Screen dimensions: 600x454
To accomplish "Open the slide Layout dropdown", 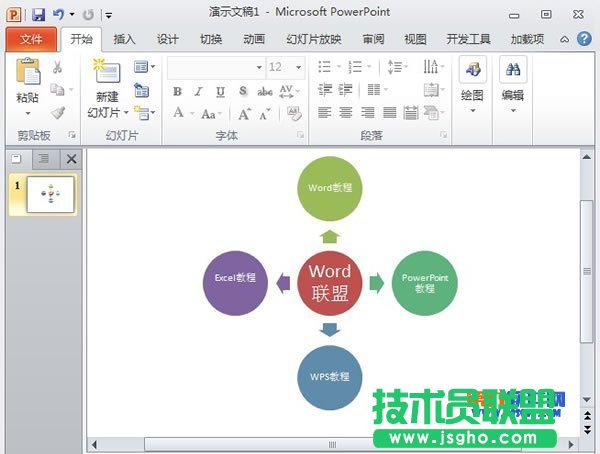I will pyautogui.click(x=144, y=67).
